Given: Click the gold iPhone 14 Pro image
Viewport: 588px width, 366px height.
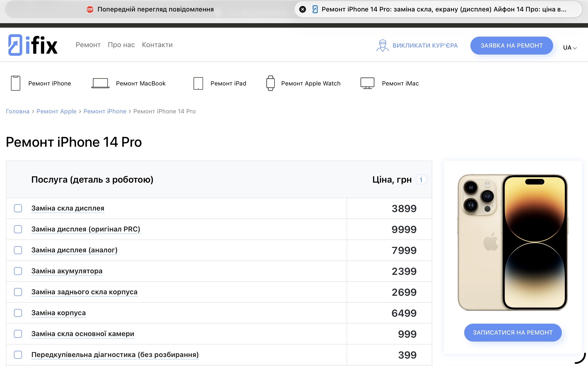Looking at the screenshot, I should coord(513,242).
